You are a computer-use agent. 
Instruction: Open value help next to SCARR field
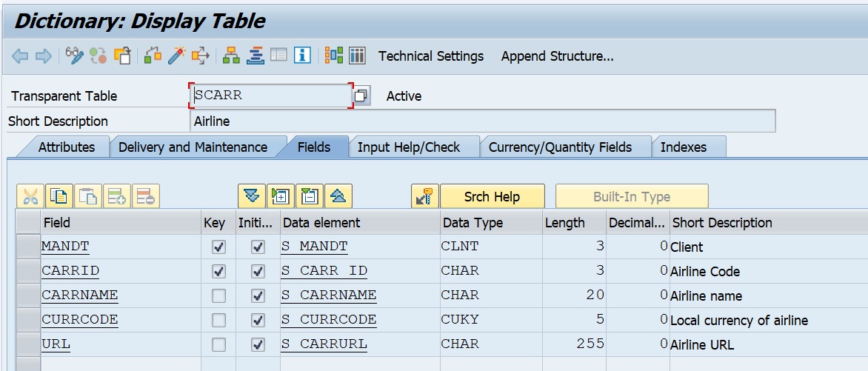pos(361,96)
